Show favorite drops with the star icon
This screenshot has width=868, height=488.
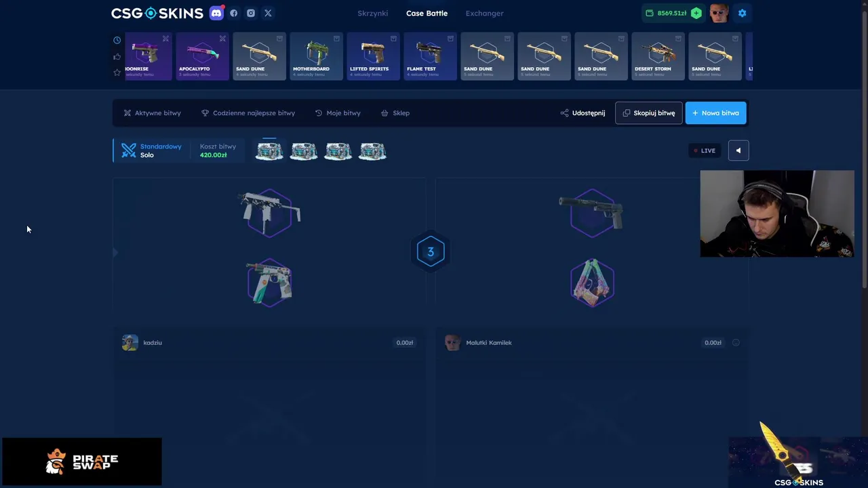pyautogui.click(x=117, y=73)
